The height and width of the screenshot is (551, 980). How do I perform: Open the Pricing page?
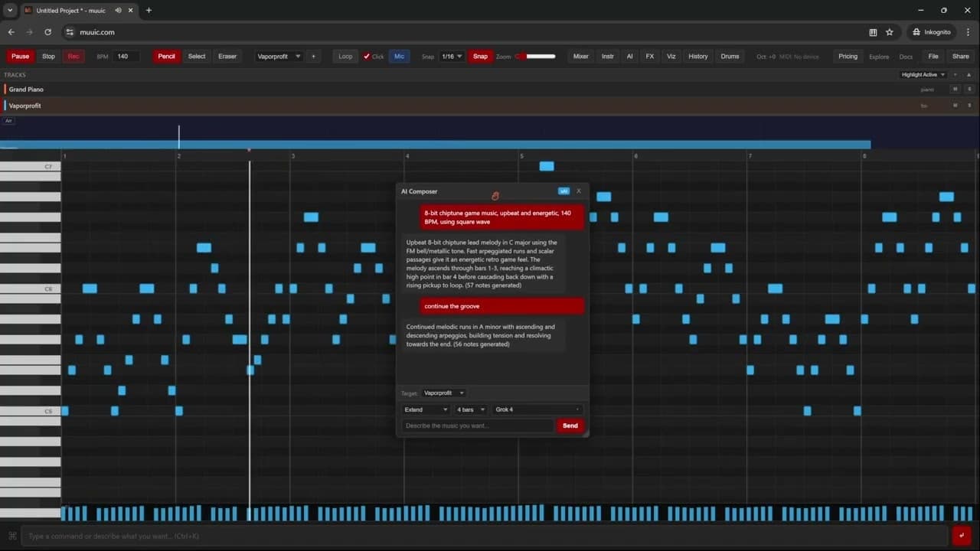pyautogui.click(x=848, y=56)
